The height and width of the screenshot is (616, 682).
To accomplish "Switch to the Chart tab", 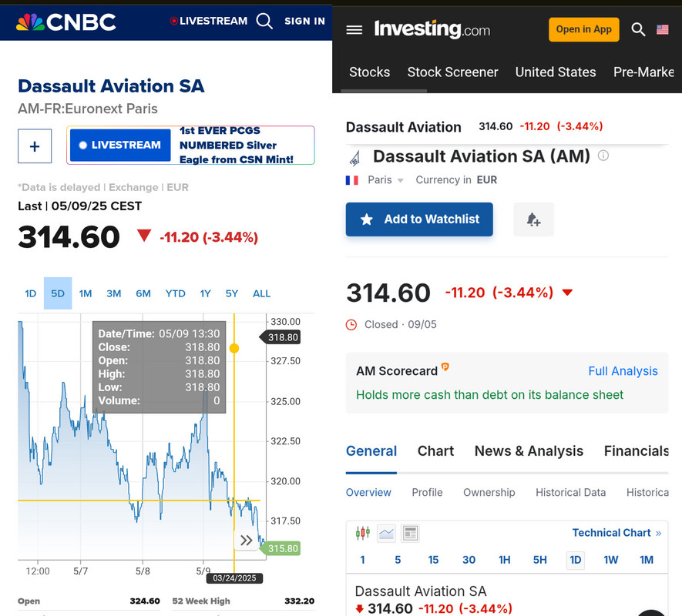I will click(435, 450).
